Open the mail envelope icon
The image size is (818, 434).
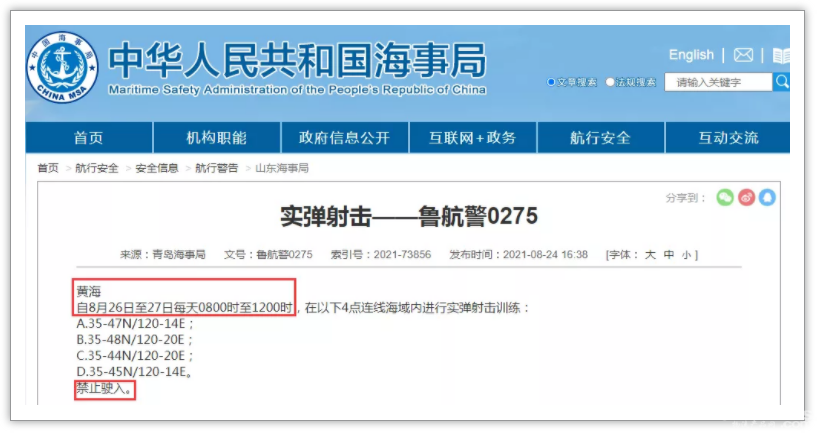coord(743,55)
